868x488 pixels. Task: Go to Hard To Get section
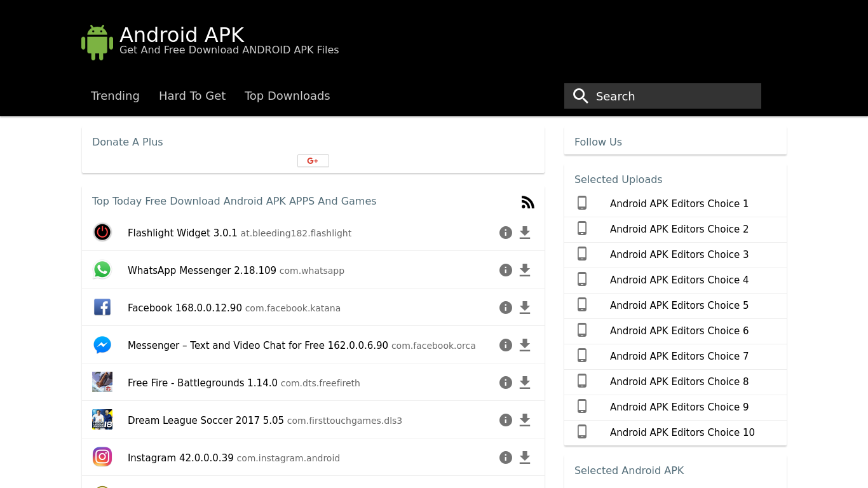coord(192,96)
